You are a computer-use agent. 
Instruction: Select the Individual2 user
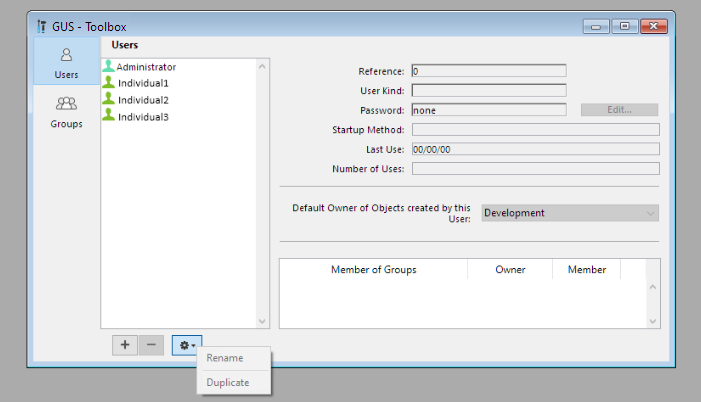click(x=143, y=100)
